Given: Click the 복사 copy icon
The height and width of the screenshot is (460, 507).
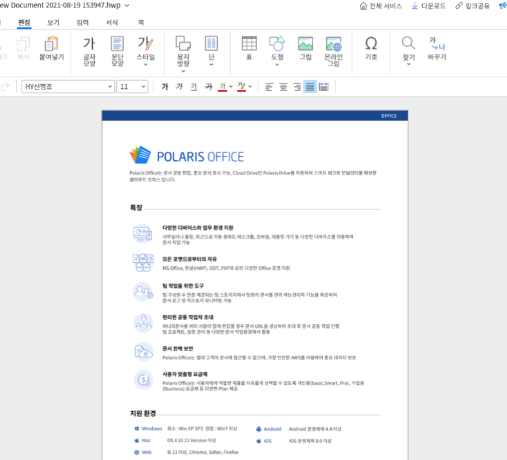Looking at the screenshot, I should pos(23,48).
